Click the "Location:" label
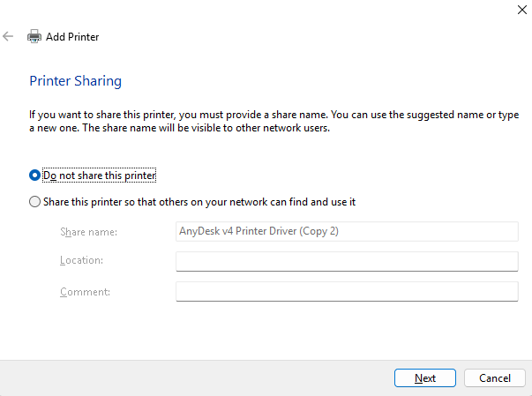 (x=82, y=261)
